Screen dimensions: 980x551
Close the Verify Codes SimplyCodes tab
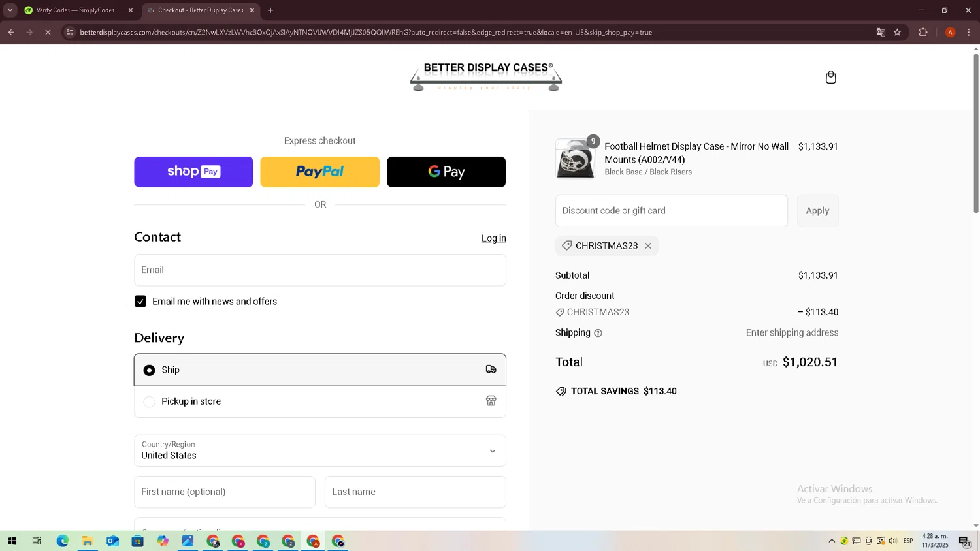[131, 10]
